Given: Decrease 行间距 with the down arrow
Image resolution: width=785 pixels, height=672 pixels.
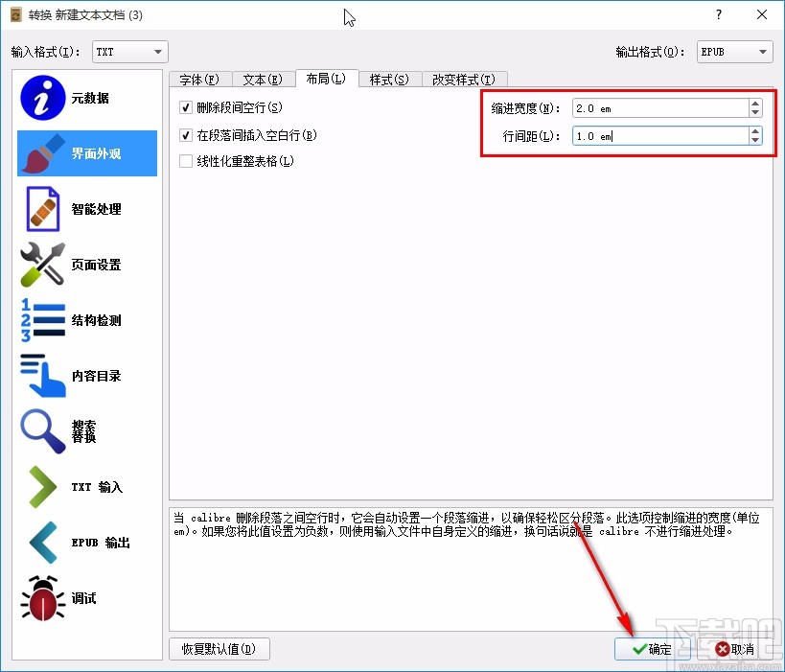Looking at the screenshot, I should click(755, 141).
